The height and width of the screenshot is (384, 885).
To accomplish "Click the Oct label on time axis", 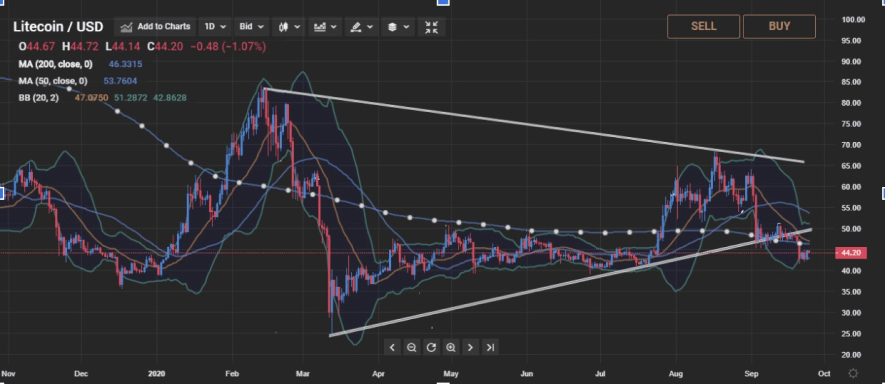I will click(823, 373).
